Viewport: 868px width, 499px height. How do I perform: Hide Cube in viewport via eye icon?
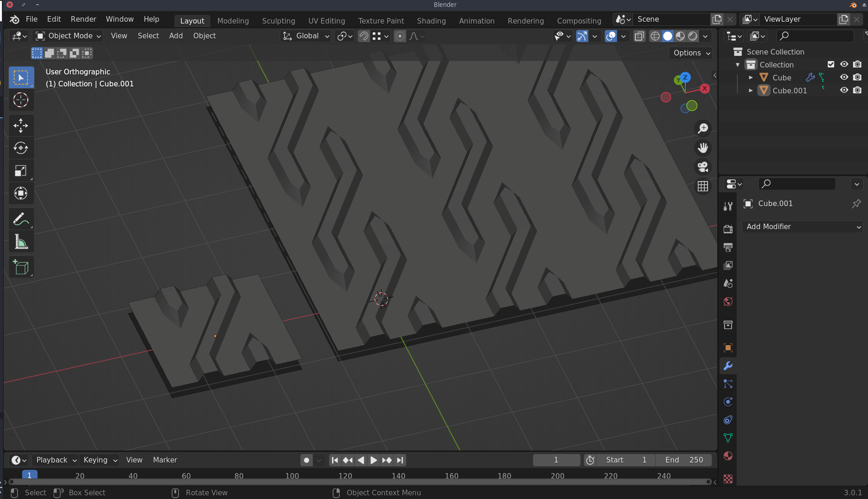pos(844,77)
